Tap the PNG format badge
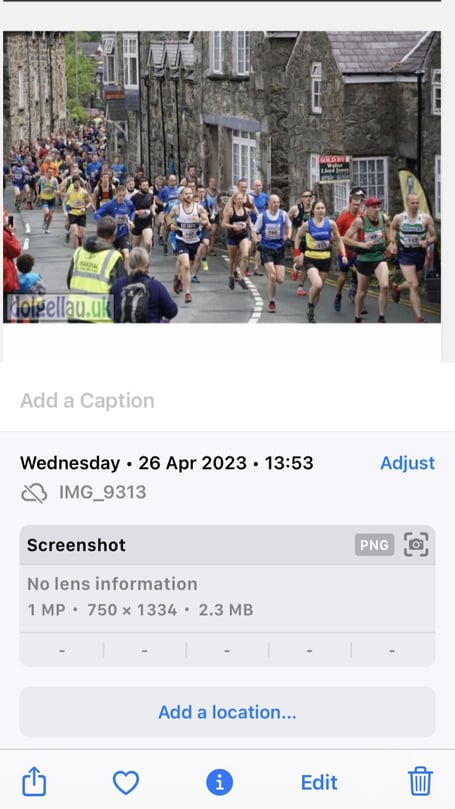The width and height of the screenshot is (455, 809). pyautogui.click(x=375, y=545)
